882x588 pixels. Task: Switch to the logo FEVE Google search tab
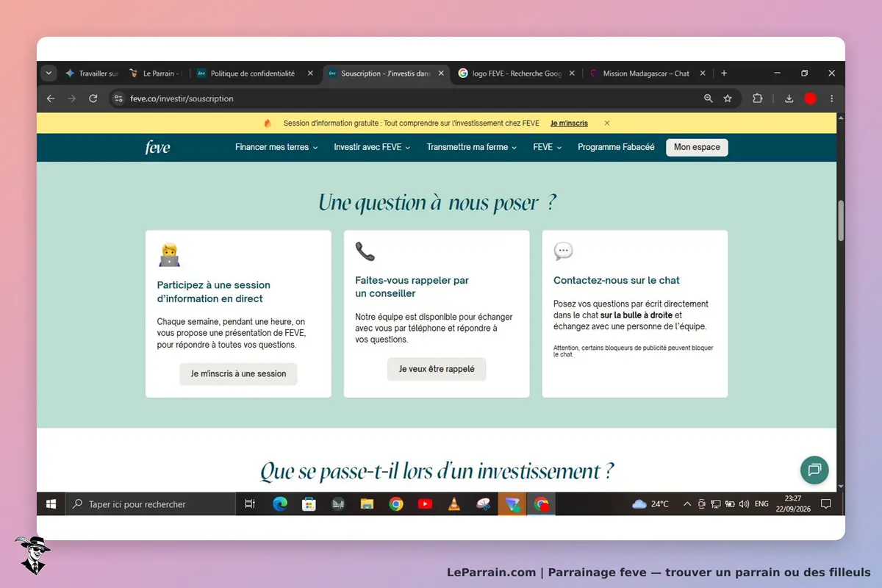[x=516, y=73]
